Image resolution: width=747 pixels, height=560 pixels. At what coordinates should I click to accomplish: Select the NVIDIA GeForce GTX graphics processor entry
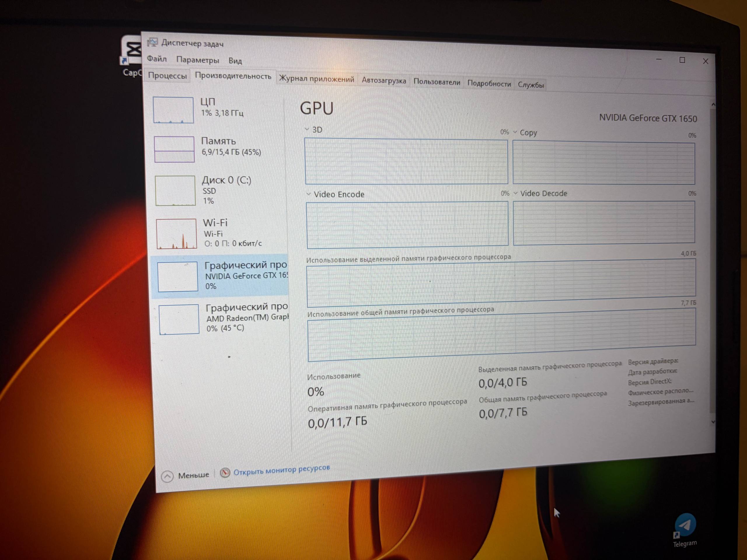coord(220,276)
